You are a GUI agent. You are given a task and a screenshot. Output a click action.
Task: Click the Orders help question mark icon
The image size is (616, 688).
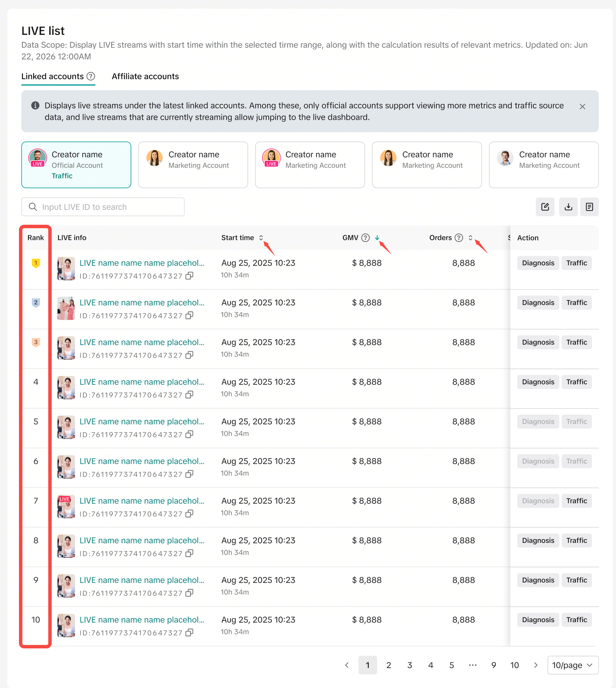pos(459,238)
